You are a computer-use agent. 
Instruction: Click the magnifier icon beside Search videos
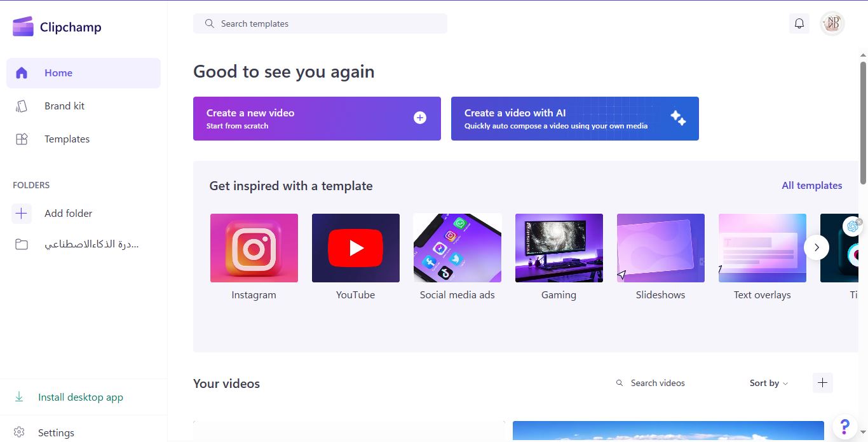(x=620, y=383)
